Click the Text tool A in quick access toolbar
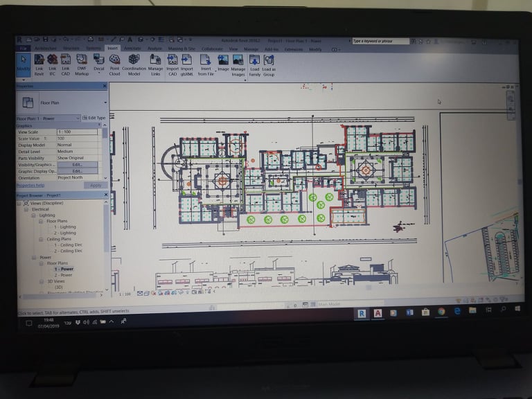 (130, 39)
